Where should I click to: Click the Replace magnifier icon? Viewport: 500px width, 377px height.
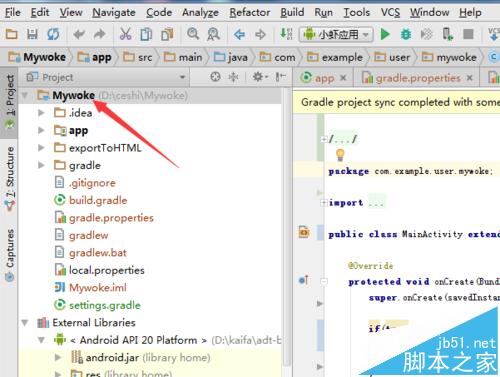[213, 34]
